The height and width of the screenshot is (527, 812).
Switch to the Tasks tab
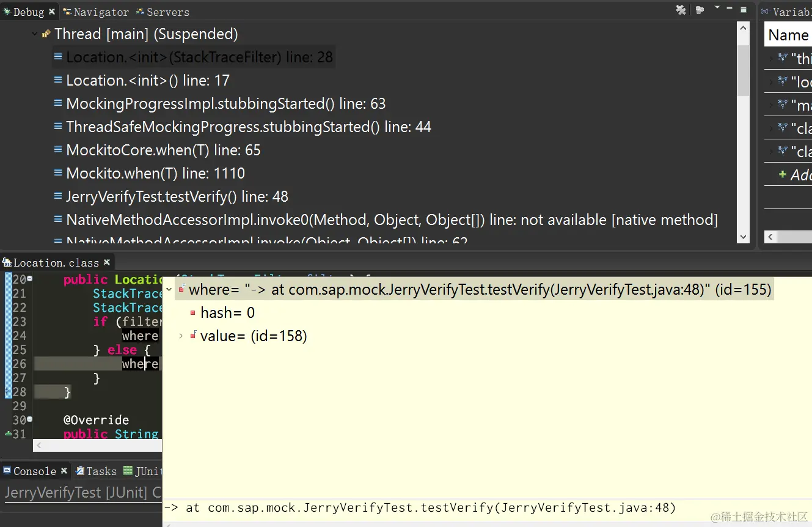click(x=96, y=471)
